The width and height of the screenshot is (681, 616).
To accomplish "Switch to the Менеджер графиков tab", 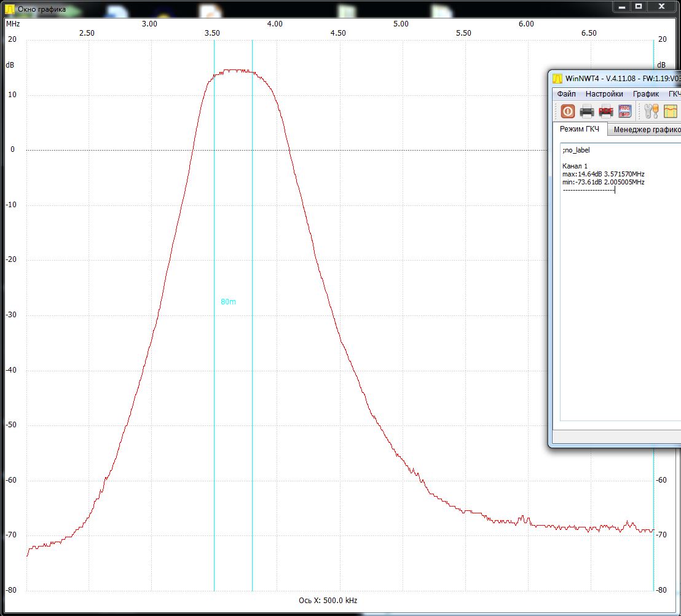I will (x=645, y=130).
